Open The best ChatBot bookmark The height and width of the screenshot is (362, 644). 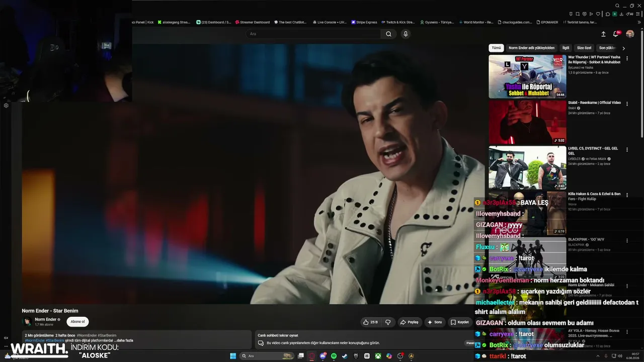pyautogui.click(x=290, y=22)
